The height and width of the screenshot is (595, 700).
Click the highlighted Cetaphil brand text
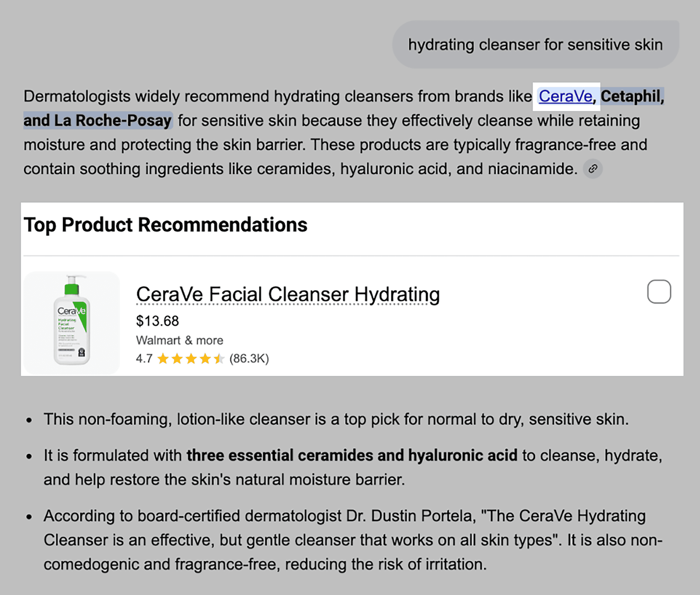pyautogui.click(x=632, y=96)
